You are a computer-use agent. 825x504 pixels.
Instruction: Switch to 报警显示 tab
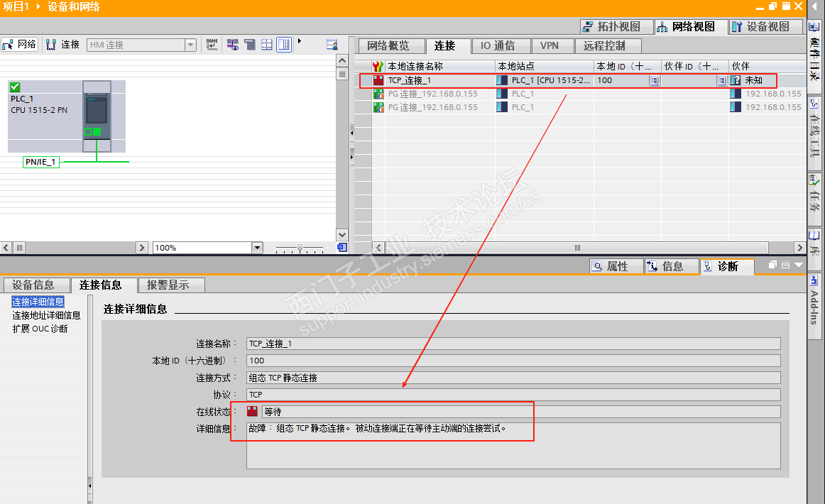[x=172, y=285]
